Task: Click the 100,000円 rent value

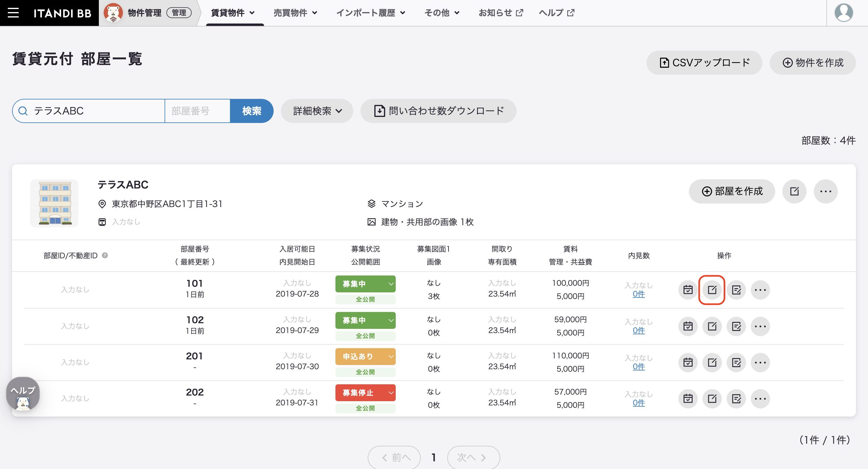Action: point(571,283)
